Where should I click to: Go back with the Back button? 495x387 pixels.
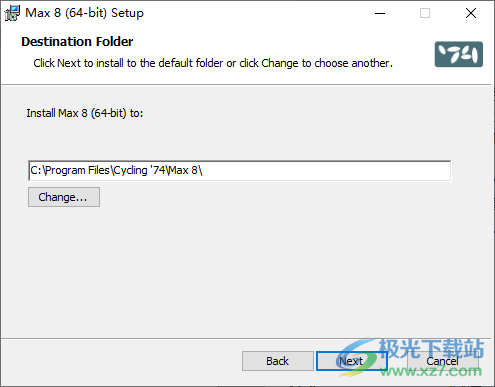pos(278,361)
